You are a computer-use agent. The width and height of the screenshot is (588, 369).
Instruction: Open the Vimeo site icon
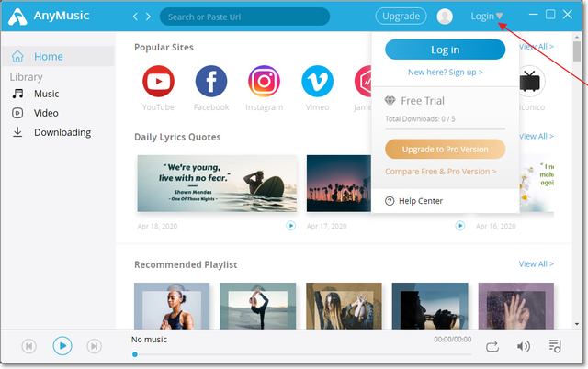coord(318,84)
